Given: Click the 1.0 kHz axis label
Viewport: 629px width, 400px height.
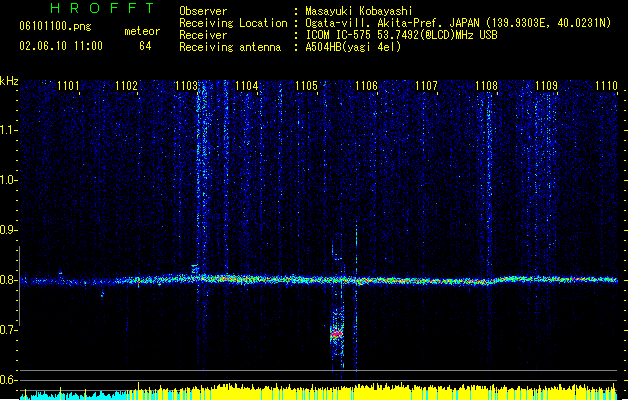Looking at the screenshot, I should click(8, 180).
